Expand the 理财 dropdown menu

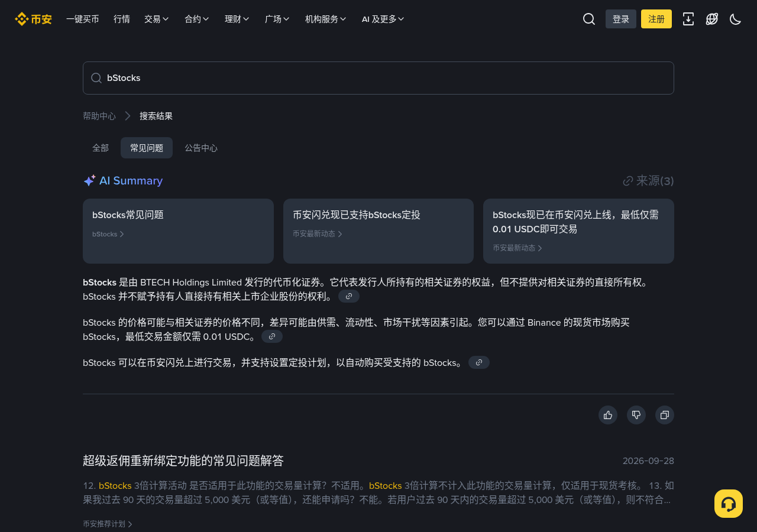click(237, 19)
